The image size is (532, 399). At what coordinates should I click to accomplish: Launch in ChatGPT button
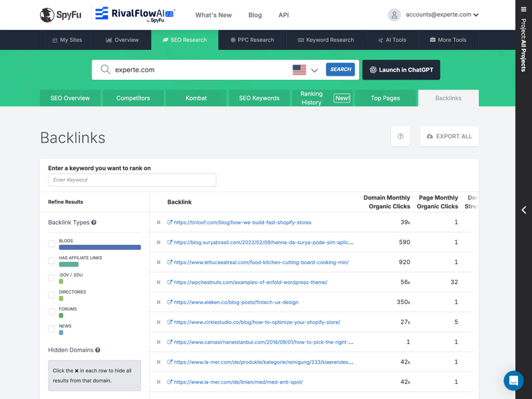pos(401,70)
